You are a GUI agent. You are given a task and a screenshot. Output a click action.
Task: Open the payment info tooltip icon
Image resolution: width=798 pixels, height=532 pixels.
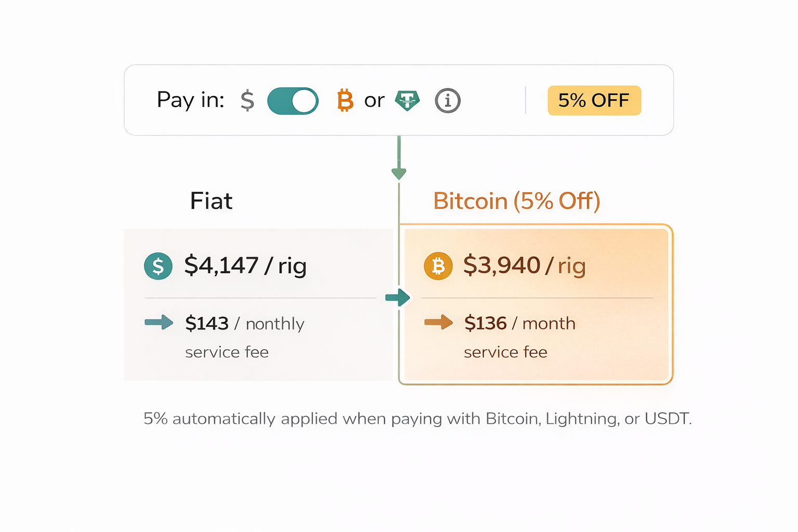coord(447,101)
